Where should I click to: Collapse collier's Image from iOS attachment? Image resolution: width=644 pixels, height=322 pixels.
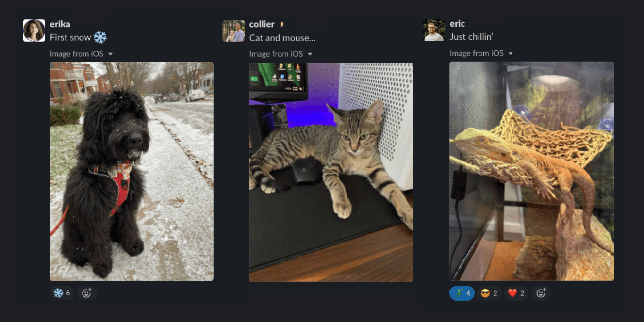[x=310, y=54]
